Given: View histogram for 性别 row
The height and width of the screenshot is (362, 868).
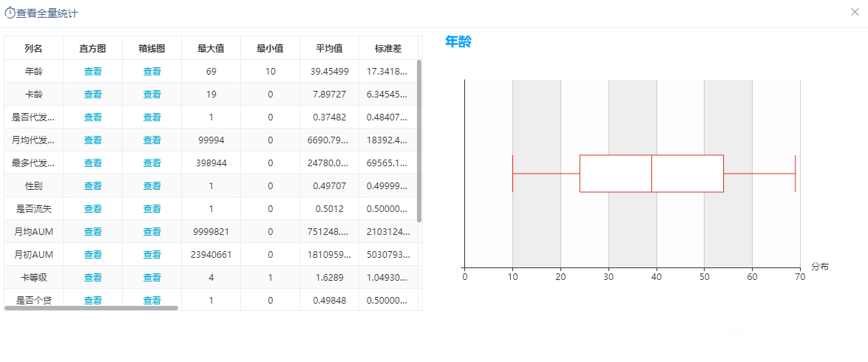Looking at the screenshot, I should tap(93, 186).
